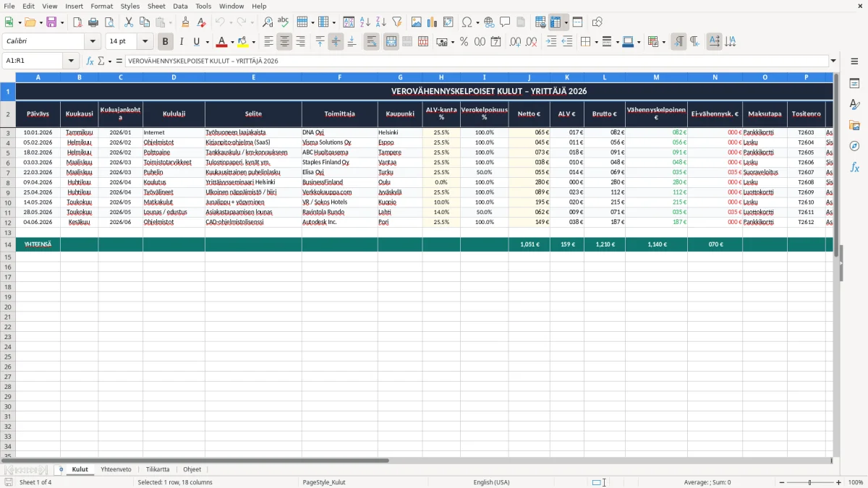This screenshot has height=488, width=868.
Task: Toggle Bold formatting
Action: click(166, 42)
